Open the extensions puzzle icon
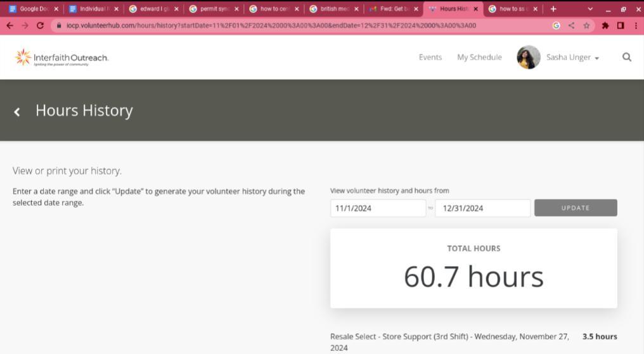The width and height of the screenshot is (644, 354). pyautogui.click(x=605, y=25)
